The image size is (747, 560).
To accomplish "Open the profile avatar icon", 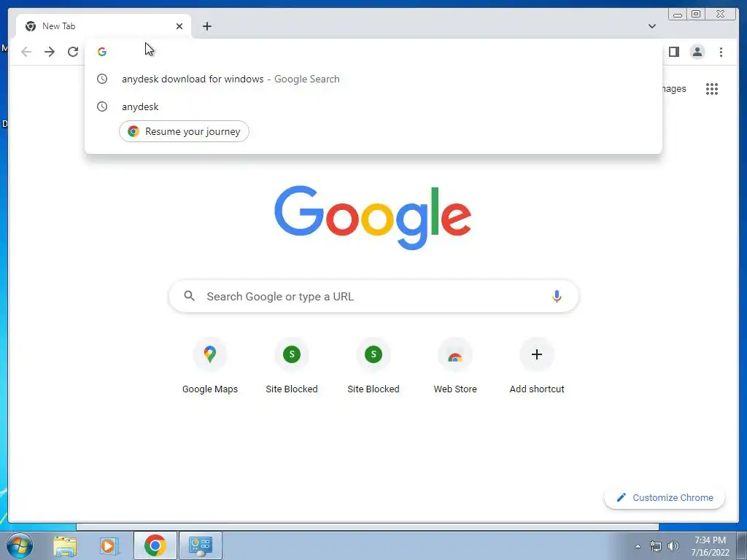I will pos(697,52).
